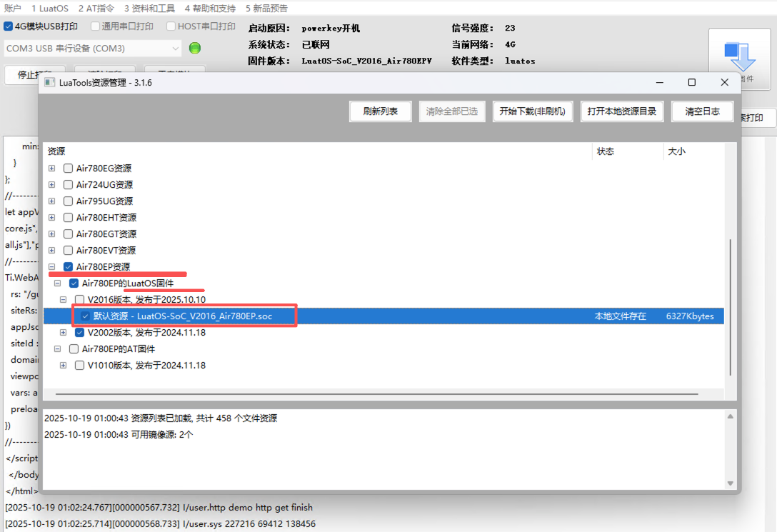This screenshot has width=777, height=532.
Task: Open the LuatOS menu
Action: (x=50, y=9)
